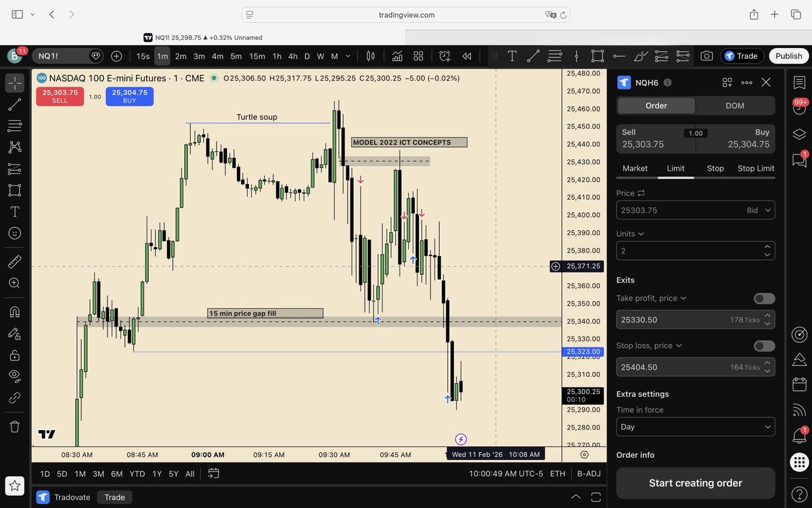
Task: Activate the zoom in tool
Action: [15, 283]
